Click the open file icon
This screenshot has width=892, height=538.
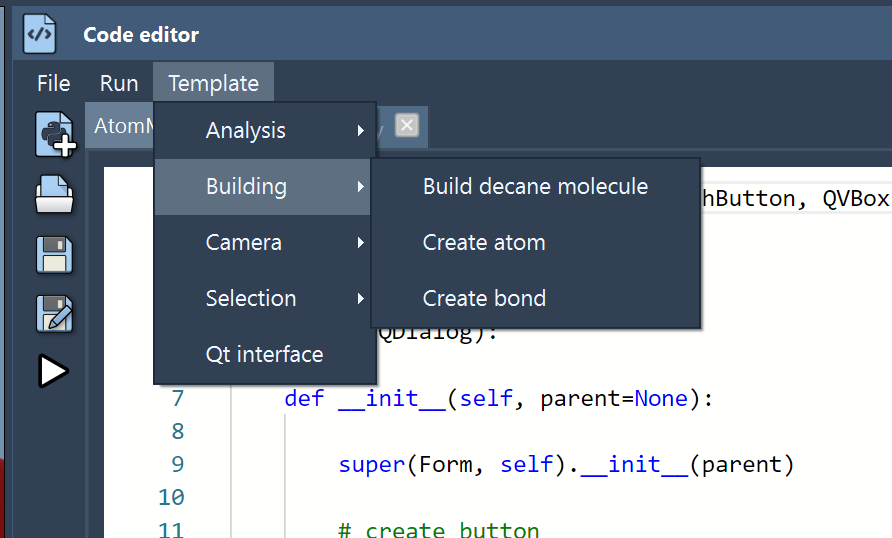pyautogui.click(x=54, y=195)
